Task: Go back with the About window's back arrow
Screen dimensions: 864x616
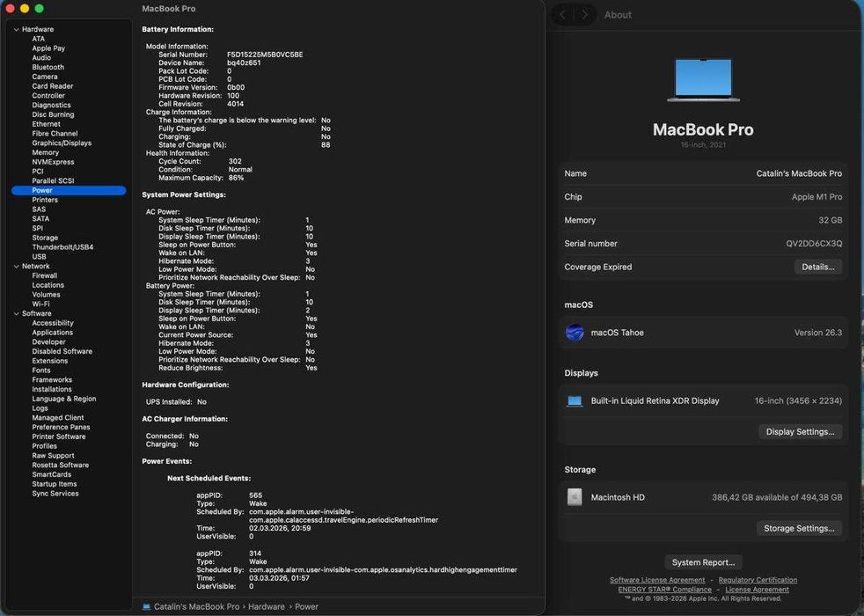Action: click(x=562, y=15)
